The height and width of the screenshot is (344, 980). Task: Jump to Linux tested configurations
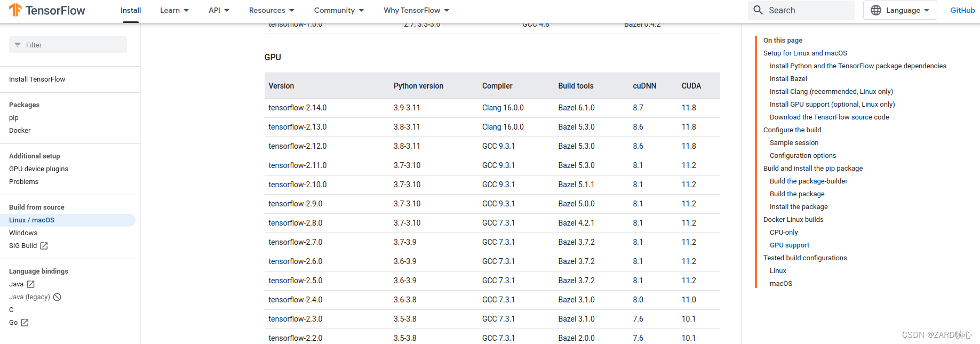(x=778, y=271)
